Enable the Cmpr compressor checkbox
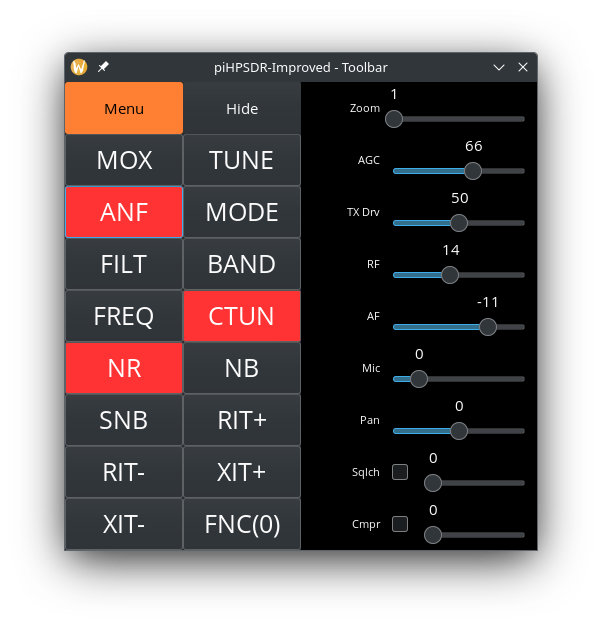 pyautogui.click(x=400, y=524)
